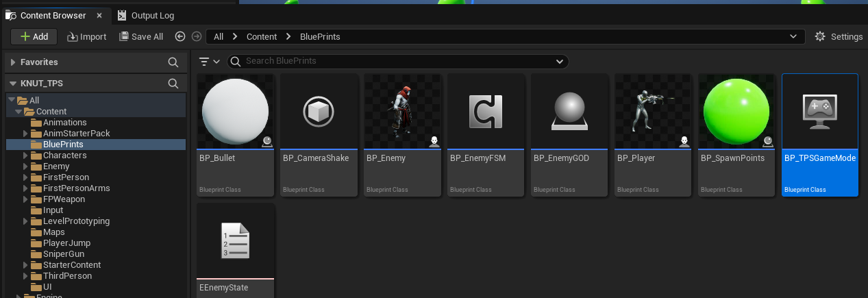
Task: Click the BP_Player asset name label
Action: [636, 158]
